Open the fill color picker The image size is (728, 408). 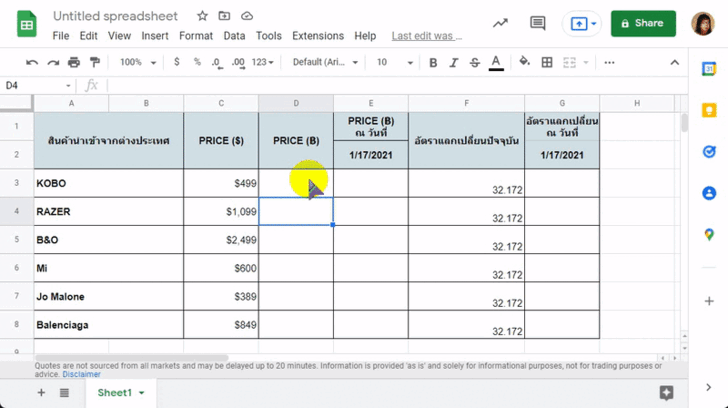(x=524, y=62)
